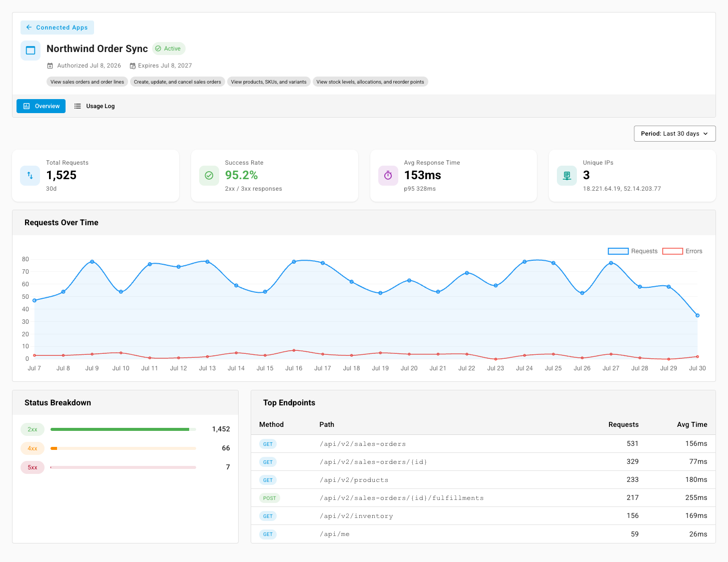This screenshot has height=562, width=728.
Task: Click the Expires date calendar-clock icon
Action: tap(133, 66)
